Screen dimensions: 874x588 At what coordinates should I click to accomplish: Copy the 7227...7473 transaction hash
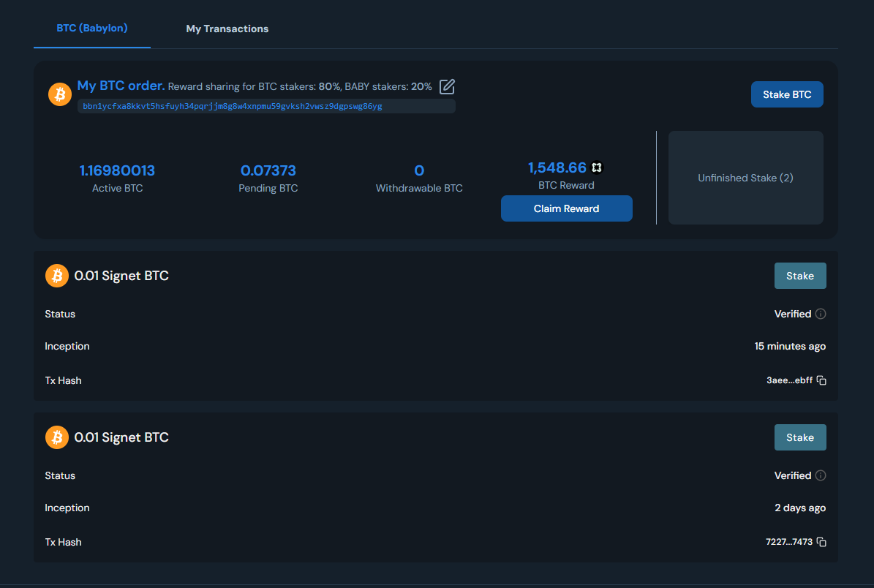click(821, 542)
